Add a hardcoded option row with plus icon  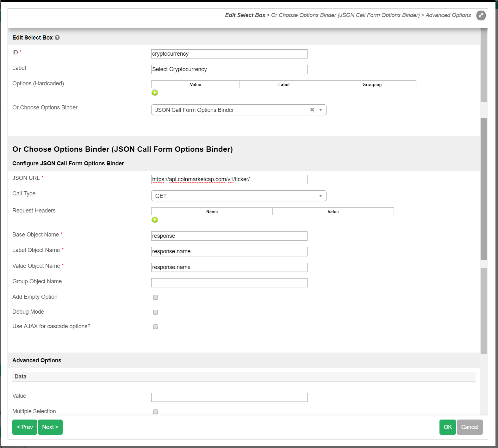[155, 93]
